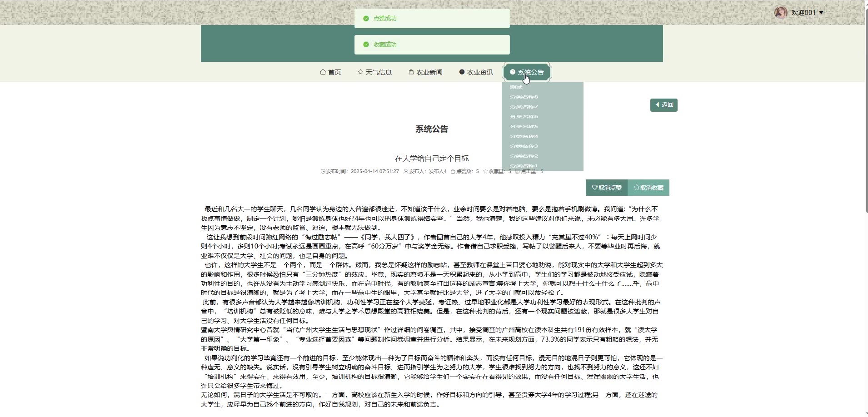Screen dimensions: 868x417
Task: Choose 分类名称5 in the dropdown list
Action: pyautogui.click(x=524, y=127)
